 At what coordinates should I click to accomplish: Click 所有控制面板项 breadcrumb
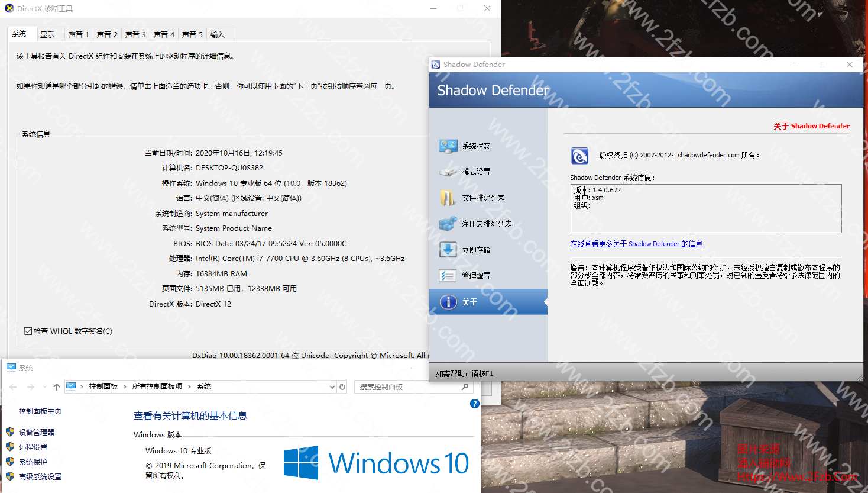157,386
